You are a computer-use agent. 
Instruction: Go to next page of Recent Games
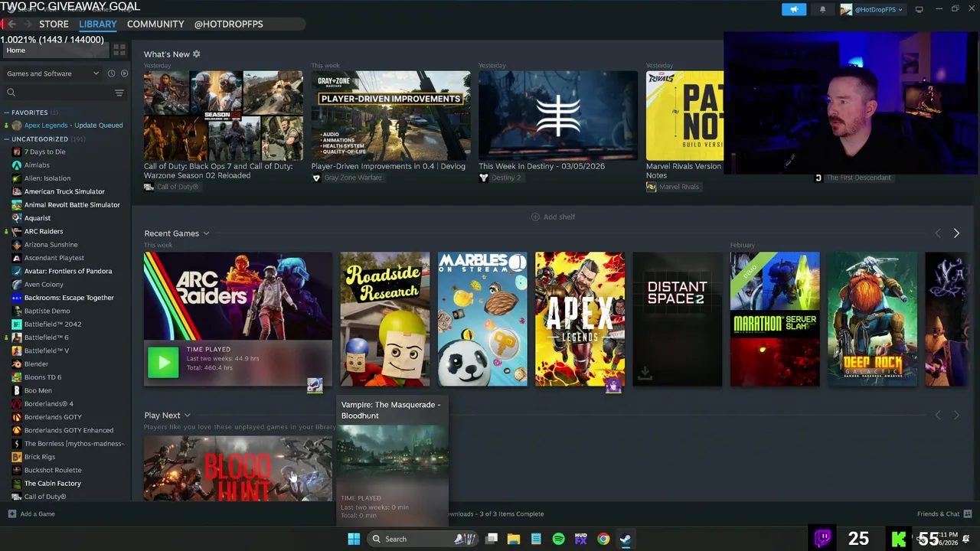956,233
